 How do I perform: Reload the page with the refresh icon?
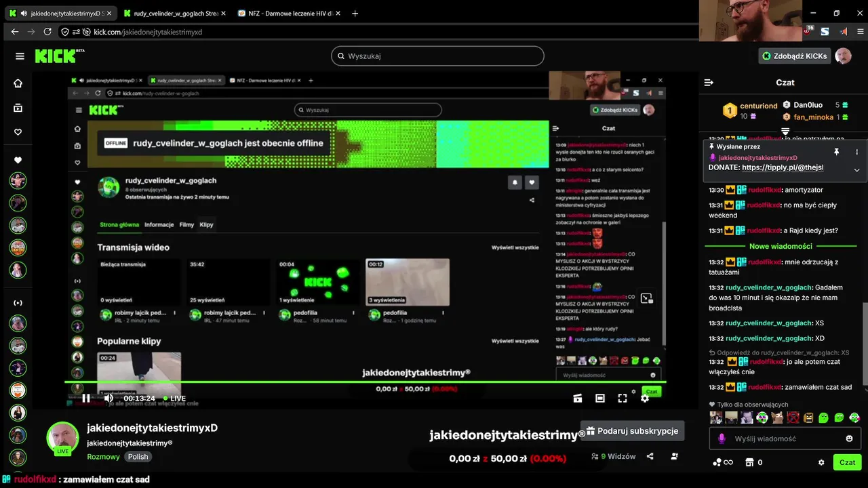pyautogui.click(x=47, y=32)
